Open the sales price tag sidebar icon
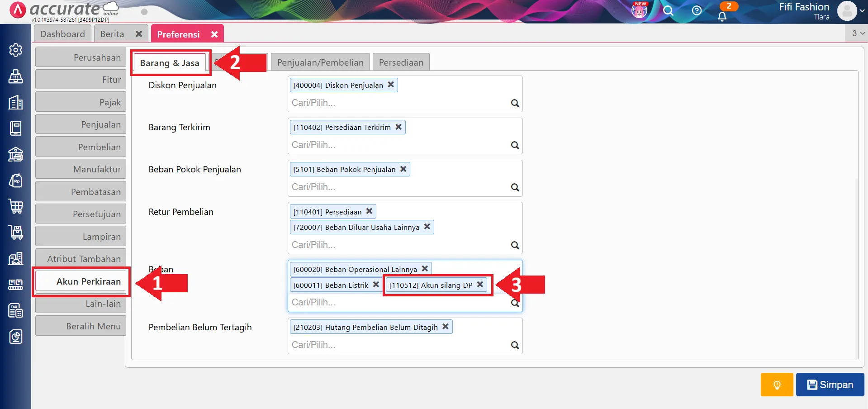The height and width of the screenshot is (409, 868). click(x=16, y=181)
